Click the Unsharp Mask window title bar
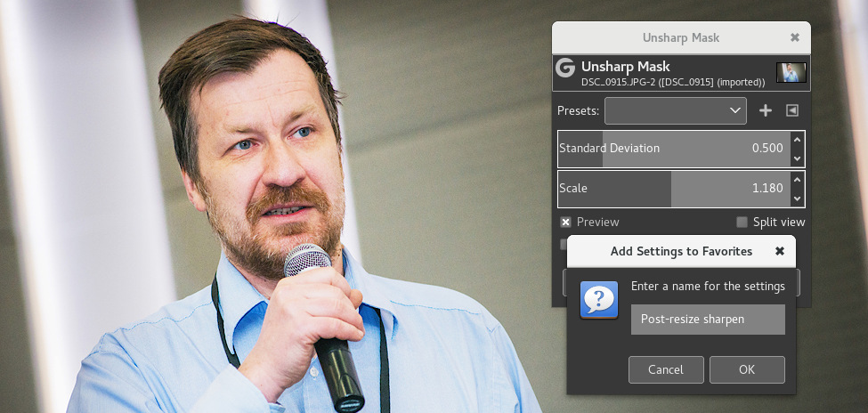Screen dimensions: 868x413 coord(681,37)
